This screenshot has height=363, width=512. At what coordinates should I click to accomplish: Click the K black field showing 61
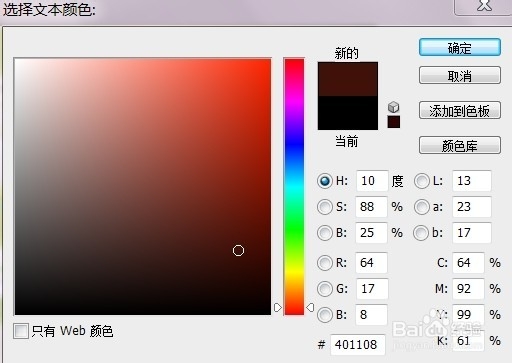pos(468,341)
